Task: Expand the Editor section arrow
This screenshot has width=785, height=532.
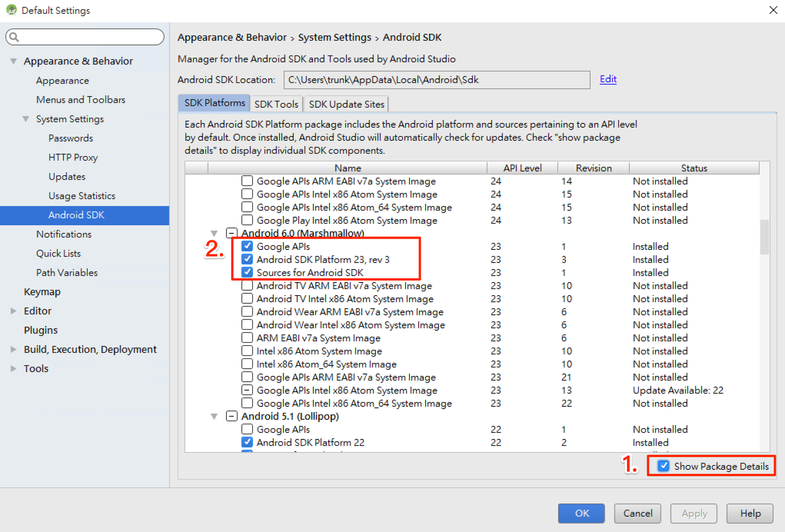Action: click(x=13, y=311)
